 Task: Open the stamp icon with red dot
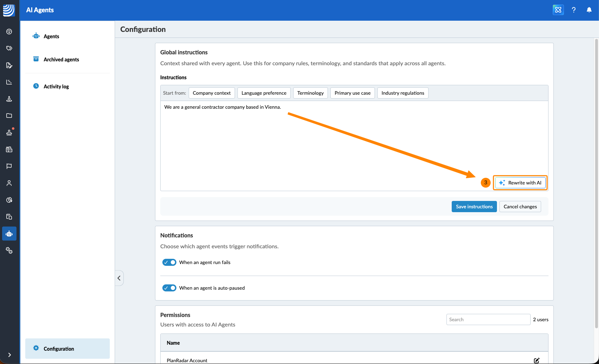point(9,133)
